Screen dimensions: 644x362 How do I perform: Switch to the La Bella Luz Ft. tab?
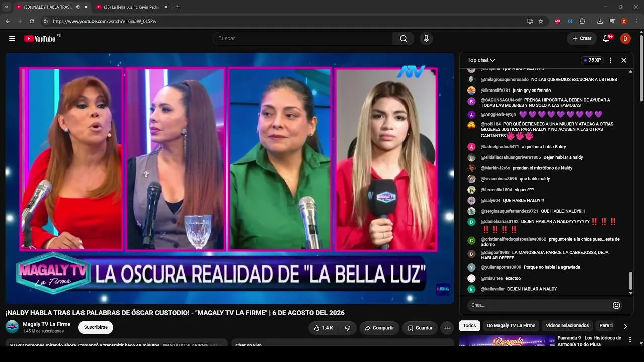click(x=132, y=7)
